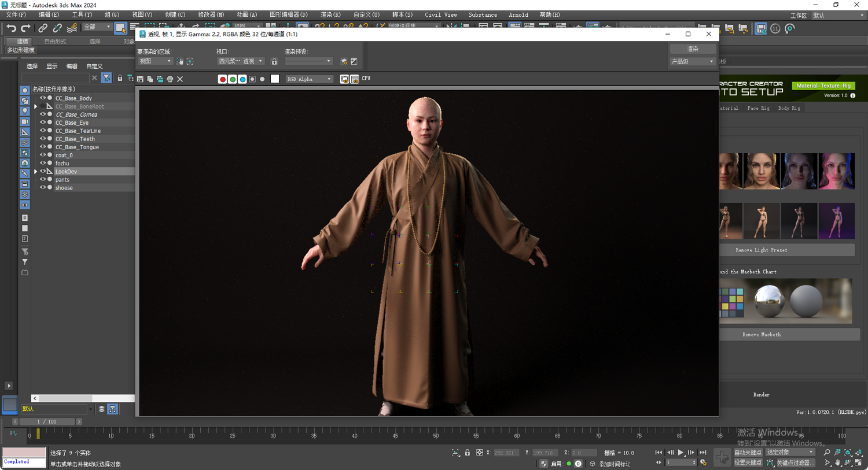Open the environment and effects dialog icon
This screenshot has width=868, height=470.
354,61
